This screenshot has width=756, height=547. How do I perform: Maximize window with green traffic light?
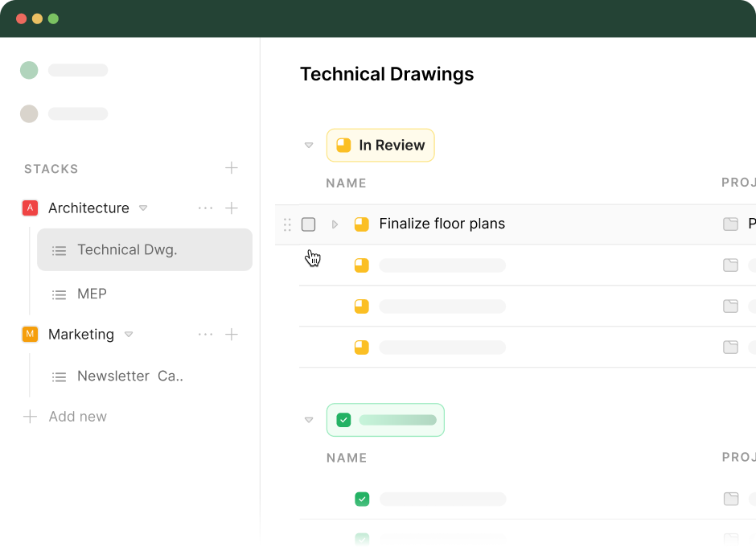click(53, 19)
